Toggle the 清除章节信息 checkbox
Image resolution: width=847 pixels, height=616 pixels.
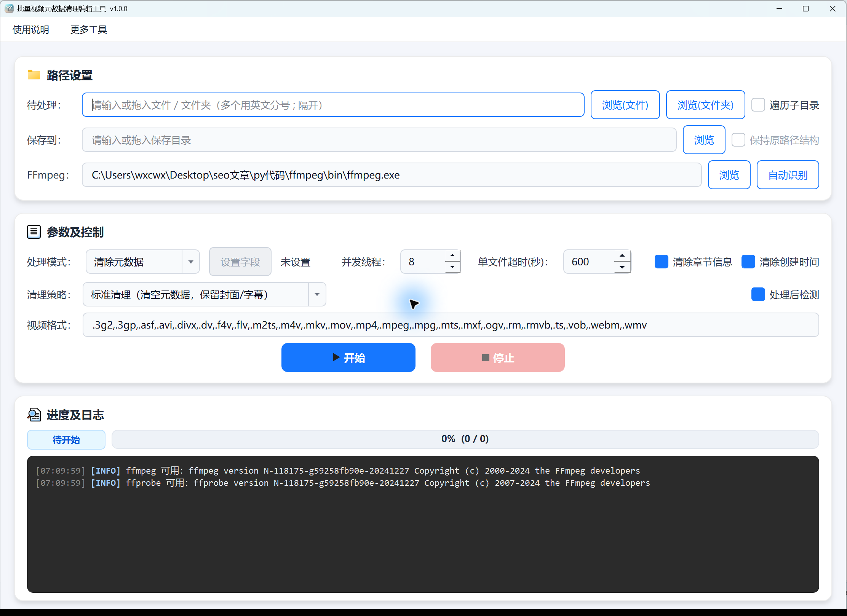coord(661,262)
